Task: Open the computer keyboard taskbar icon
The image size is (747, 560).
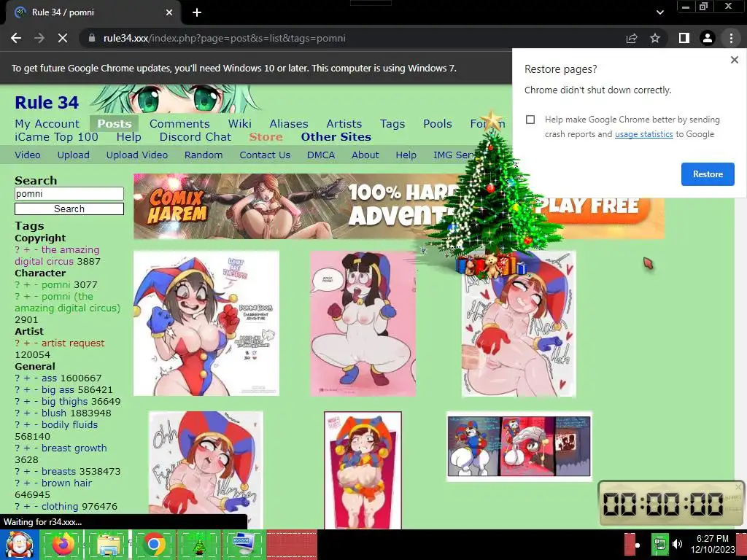Action: pos(244,545)
